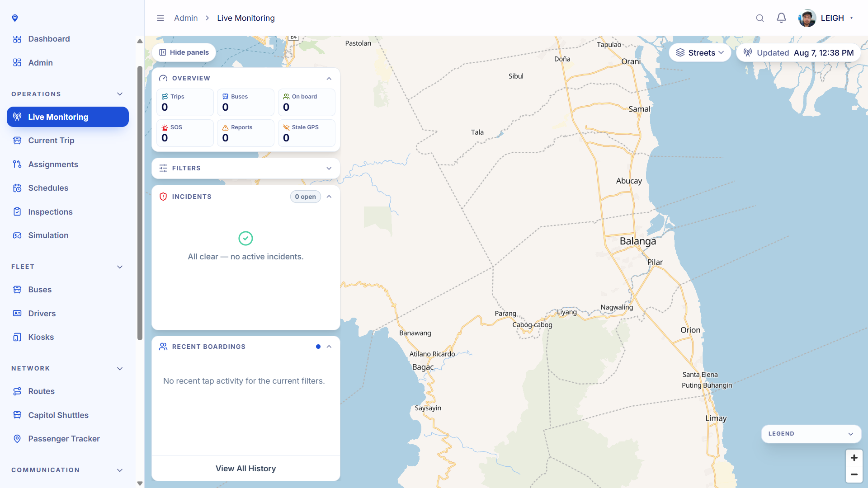Open the Streets map style dropdown
This screenshot has width=868, height=488.
[x=700, y=53]
